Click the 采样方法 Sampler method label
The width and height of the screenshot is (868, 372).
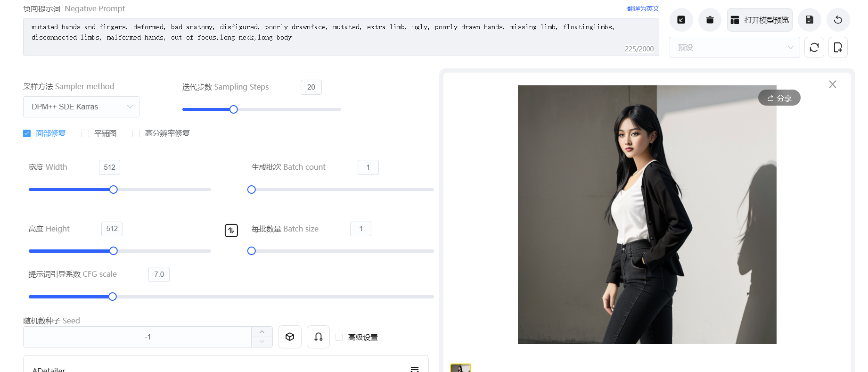[69, 86]
